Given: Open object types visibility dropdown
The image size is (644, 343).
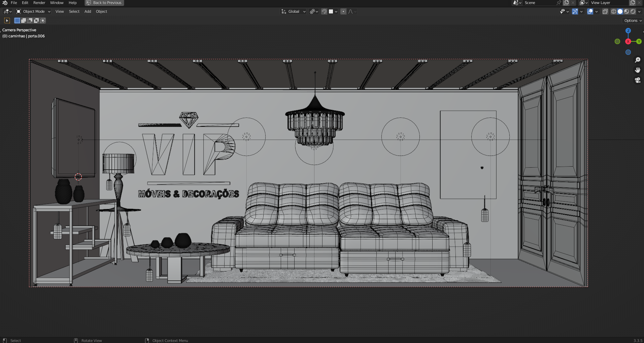Looking at the screenshot, I should pos(564,11).
